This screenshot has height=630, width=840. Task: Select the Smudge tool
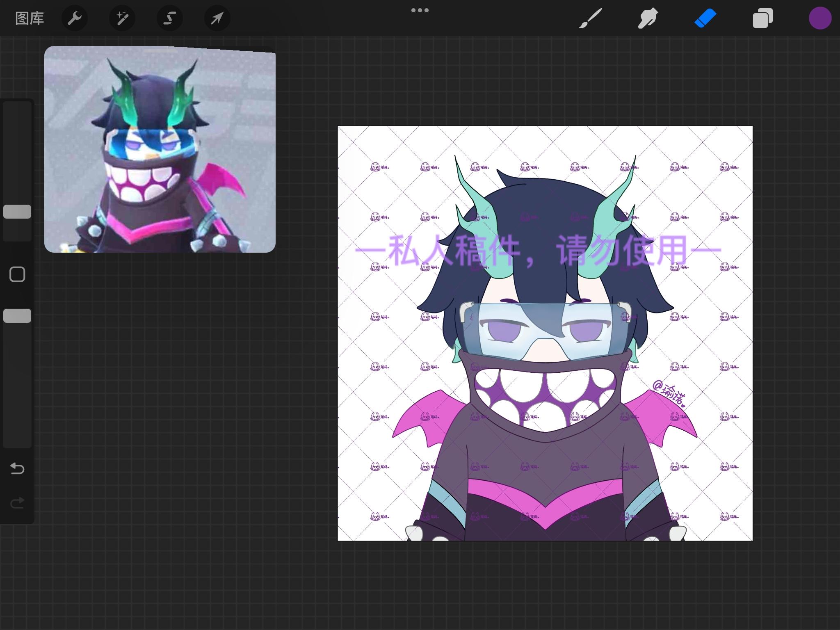coord(648,18)
